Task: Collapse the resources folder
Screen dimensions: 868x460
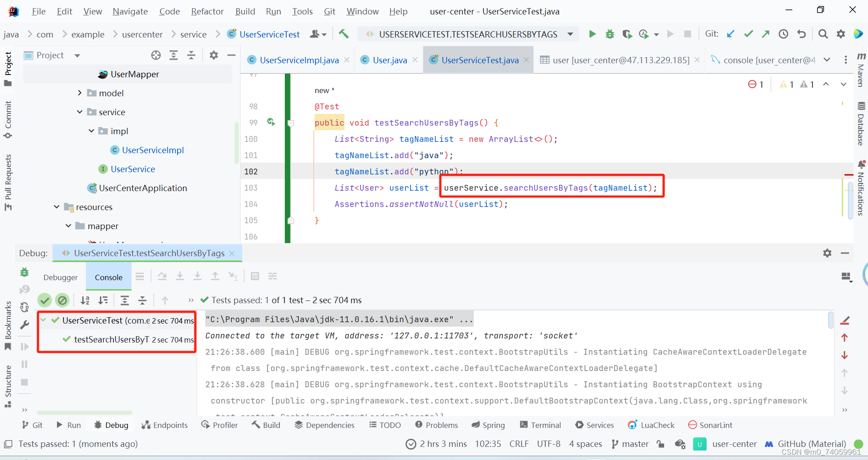Action: tap(57, 207)
